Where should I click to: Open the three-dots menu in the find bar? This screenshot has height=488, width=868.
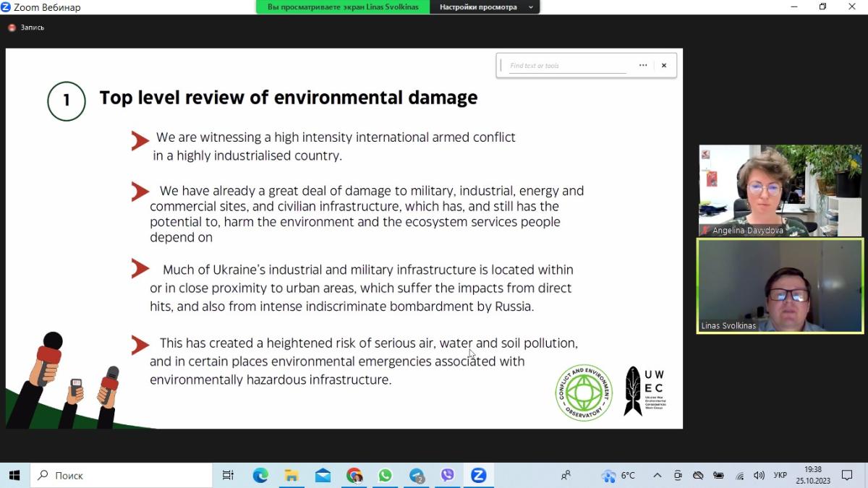click(x=643, y=66)
